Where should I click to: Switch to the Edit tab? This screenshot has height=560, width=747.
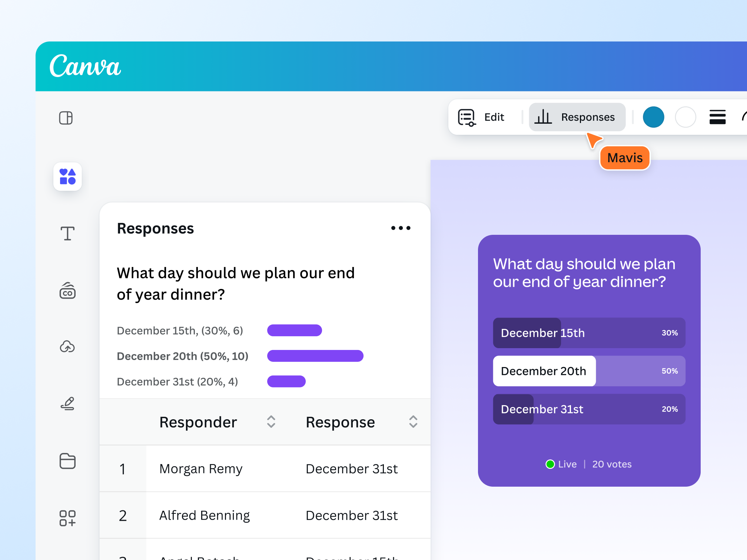pyautogui.click(x=482, y=117)
